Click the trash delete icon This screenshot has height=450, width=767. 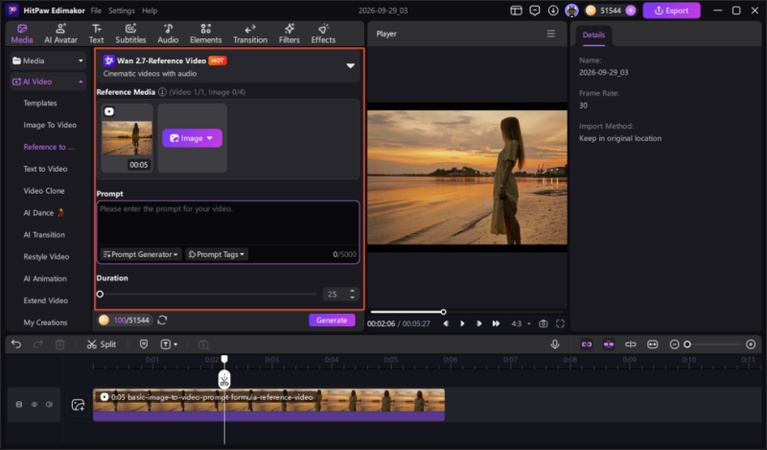60,344
